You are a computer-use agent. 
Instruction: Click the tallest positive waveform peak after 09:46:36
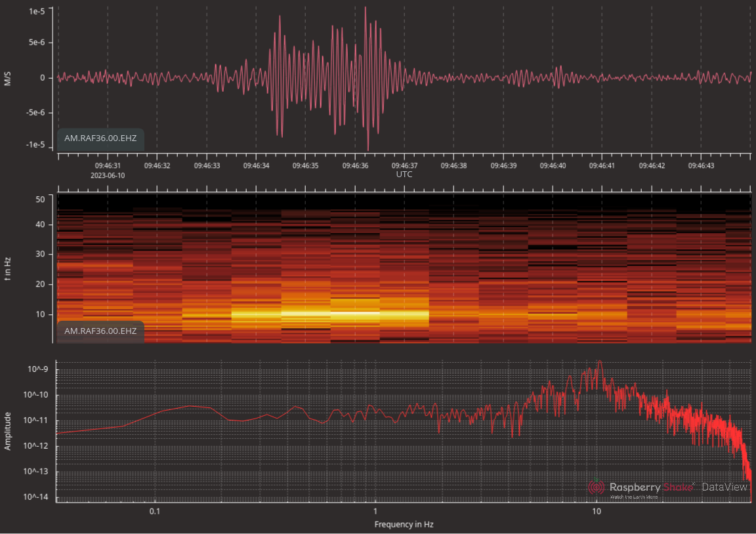[x=366, y=9]
